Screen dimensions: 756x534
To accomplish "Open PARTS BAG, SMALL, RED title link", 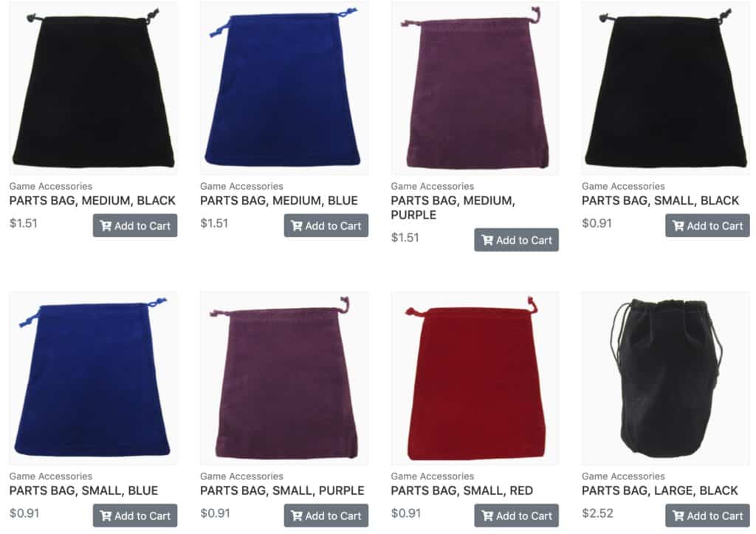I will pos(462,490).
